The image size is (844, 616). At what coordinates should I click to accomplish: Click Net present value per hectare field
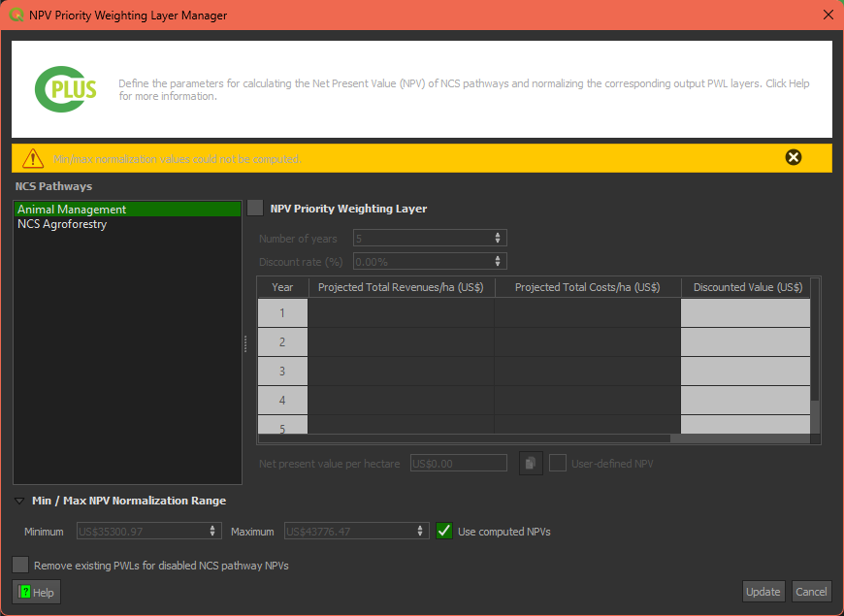pyautogui.click(x=459, y=464)
